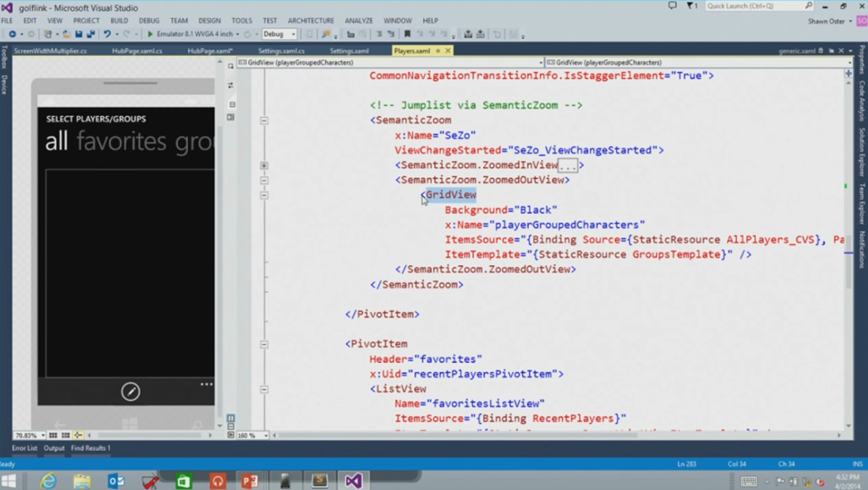Image resolution: width=868 pixels, height=490 pixels.
Task: Open the designer 70.83% zoom dropdown
Action: tap(30, 435)
